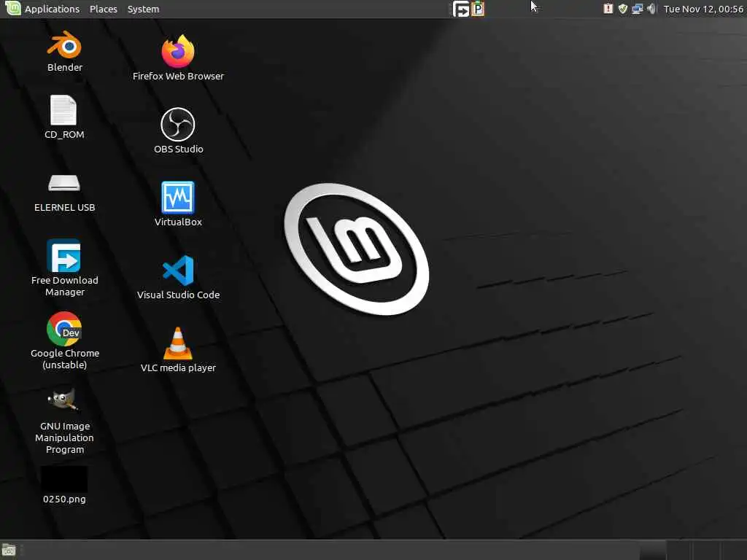Click the '0250.png' file name text
This screenshot has width=747, height=560.
[x=64, y=499]
